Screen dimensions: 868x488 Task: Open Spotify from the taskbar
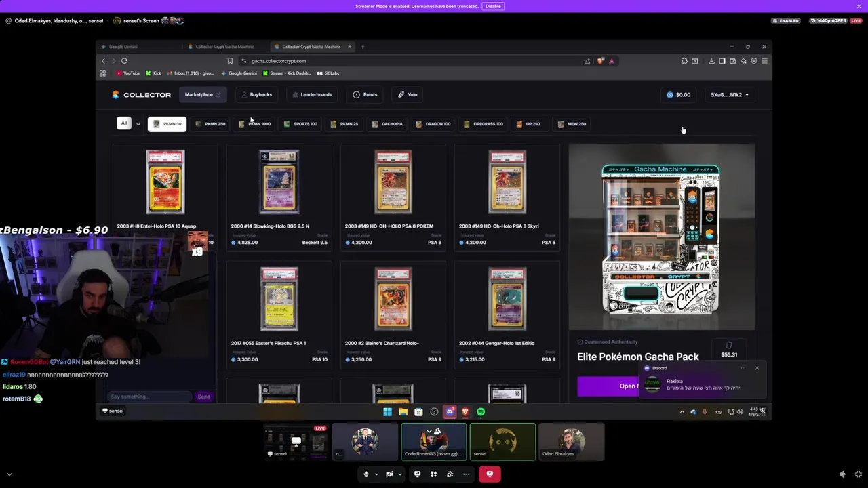click(481, 411)
